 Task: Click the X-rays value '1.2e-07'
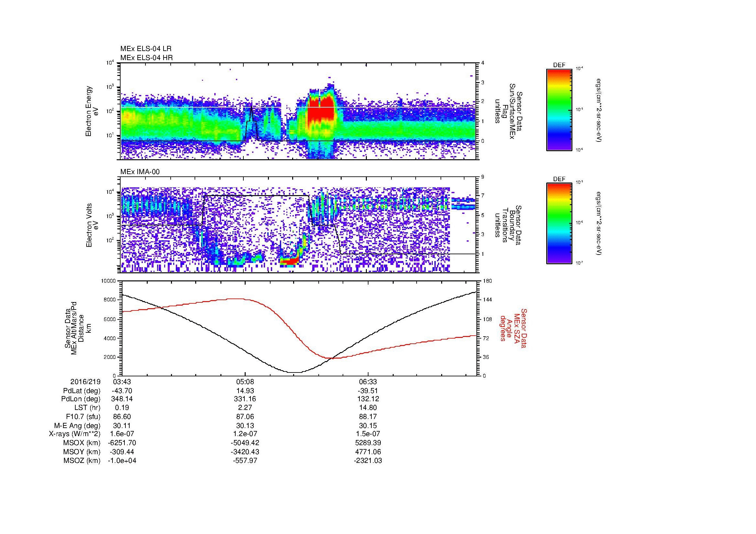click(245, 434)
